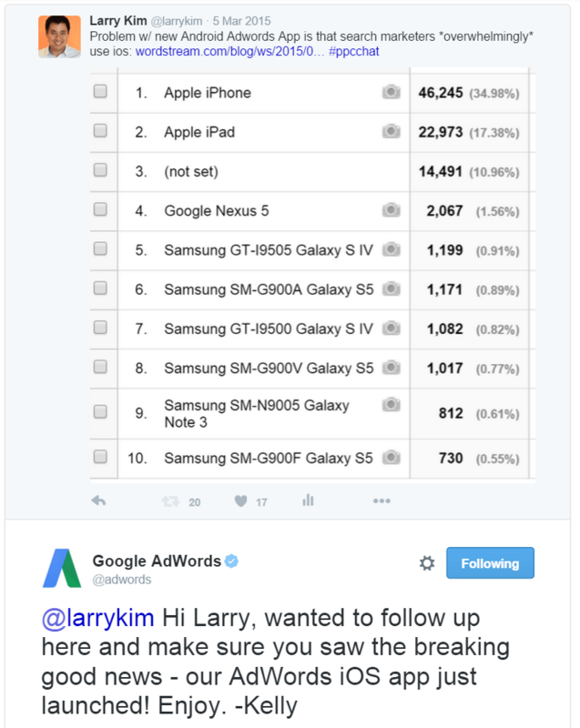Click the camera icon next to Apple iPhone
Image resolution: width=580 pixels, height=728 pixels.
pyautogui.click(x=392, y=92)
